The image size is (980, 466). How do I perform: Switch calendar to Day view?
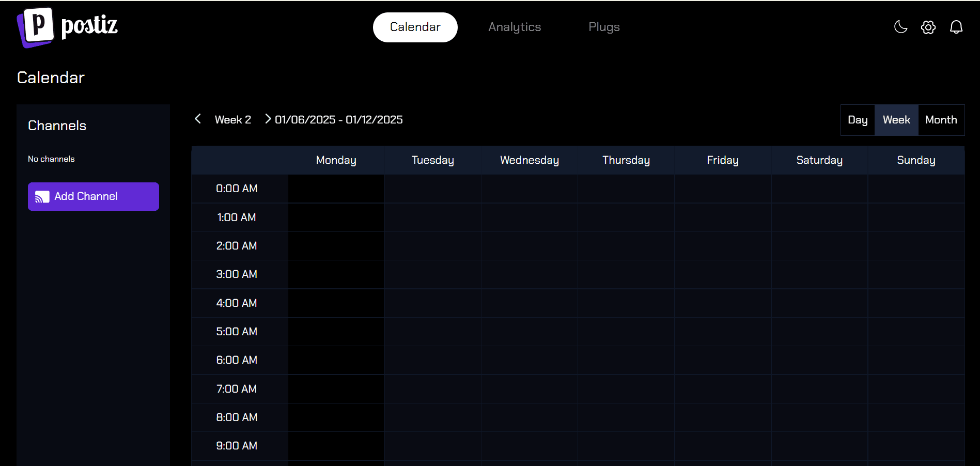tap(858, 119)
